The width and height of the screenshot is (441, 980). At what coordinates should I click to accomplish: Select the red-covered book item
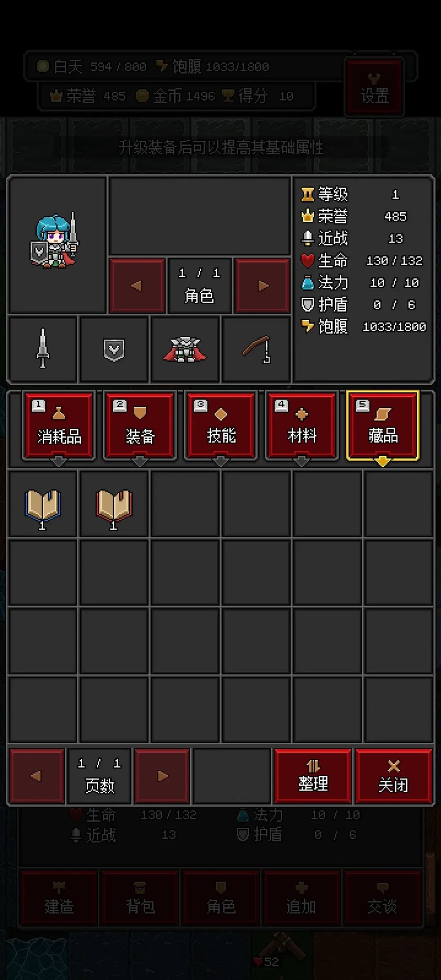(114, 504)
